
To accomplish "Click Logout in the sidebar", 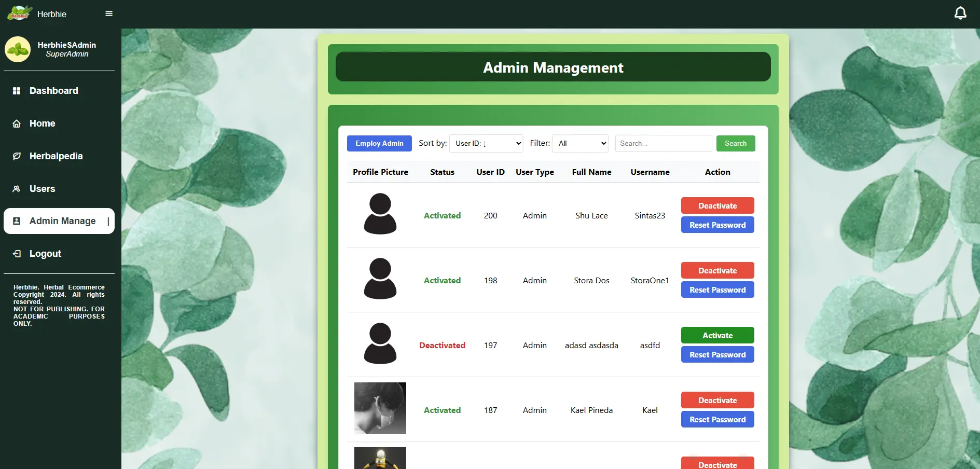I will [x=59, y=254].
